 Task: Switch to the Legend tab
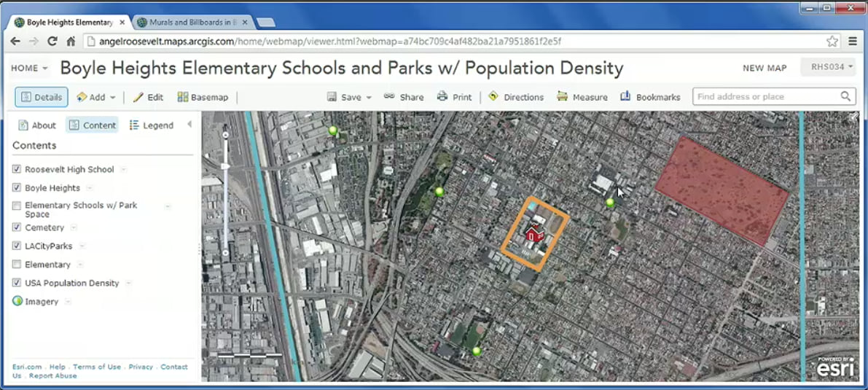[151, 125]
